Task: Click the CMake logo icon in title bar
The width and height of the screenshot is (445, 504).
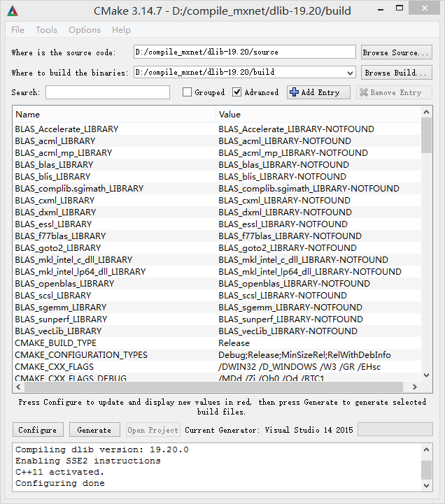Action: [13, 11]
